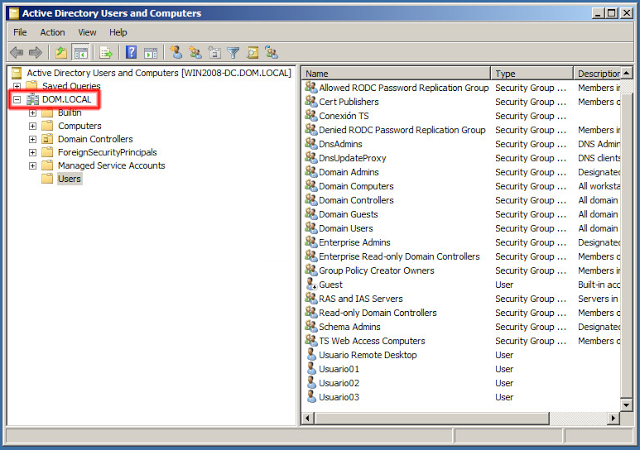This screenshot has height=450, width=640.
Task: Open the Action menu
Action: click(52, 32)
